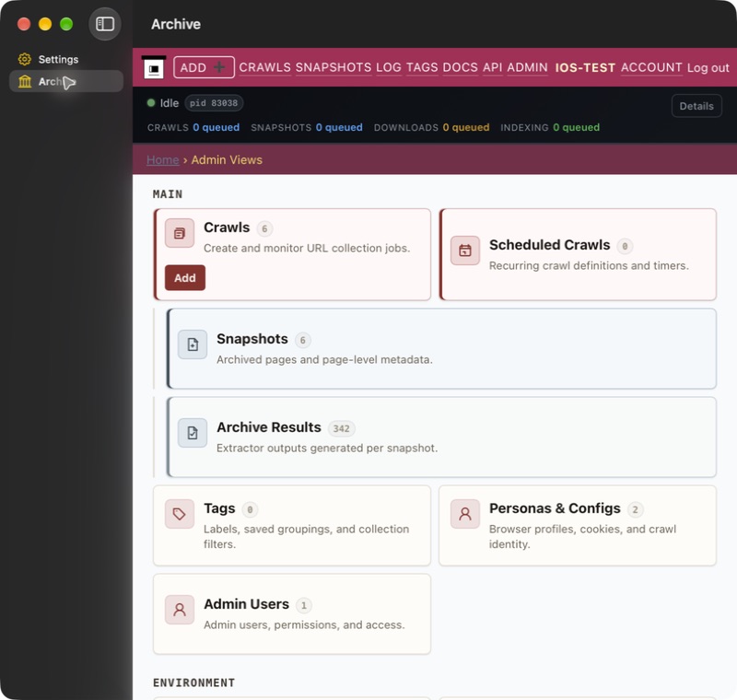
Task: Open the SNAPSHOTS nav item
Action: [333, 67]
